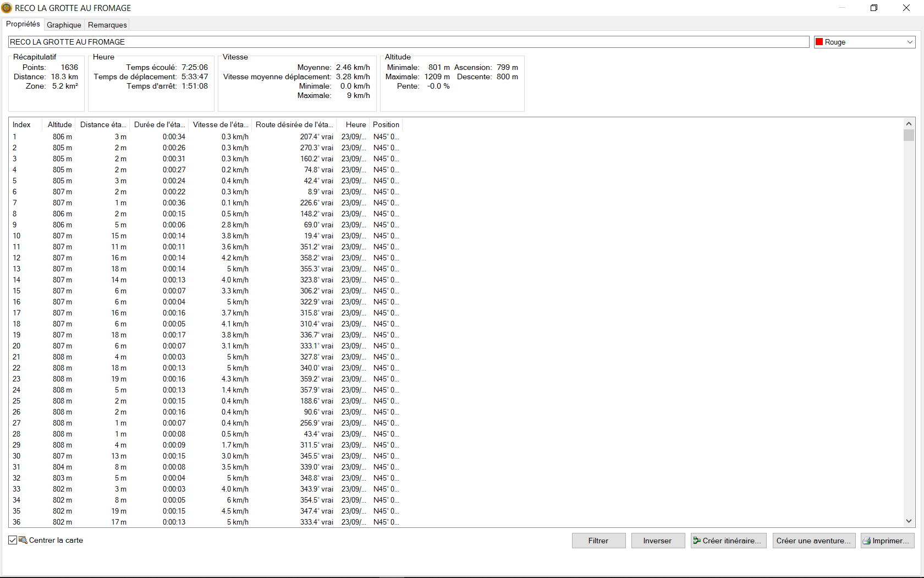Click the Ascension value 799 m
Image resolution: width=924 pixels, height=578 pixels.
point(507,67)
